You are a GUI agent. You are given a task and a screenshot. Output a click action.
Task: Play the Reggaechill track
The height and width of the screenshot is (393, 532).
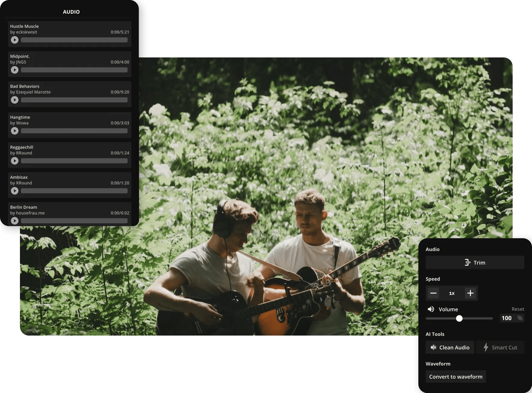pyautogui.click(x=15, y=161)
